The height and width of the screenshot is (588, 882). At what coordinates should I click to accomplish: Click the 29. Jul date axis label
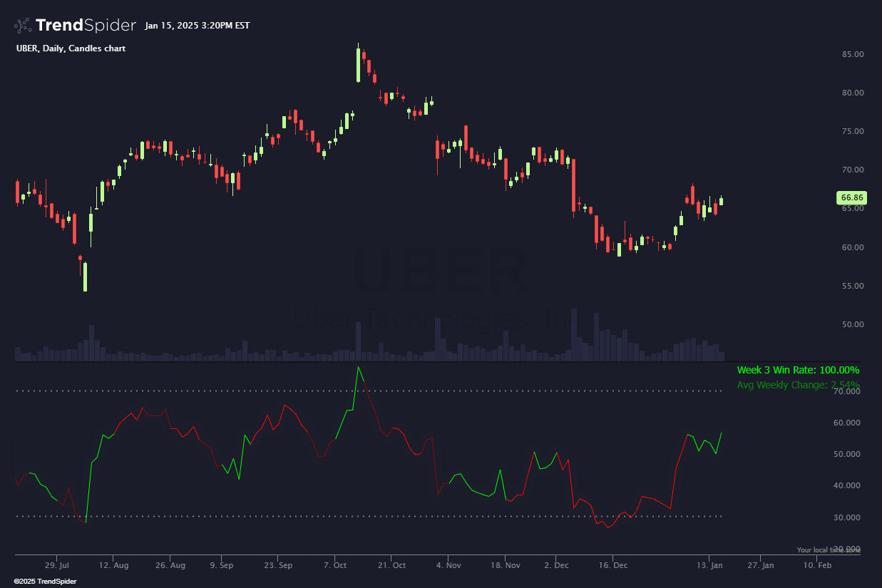(57, 565)
